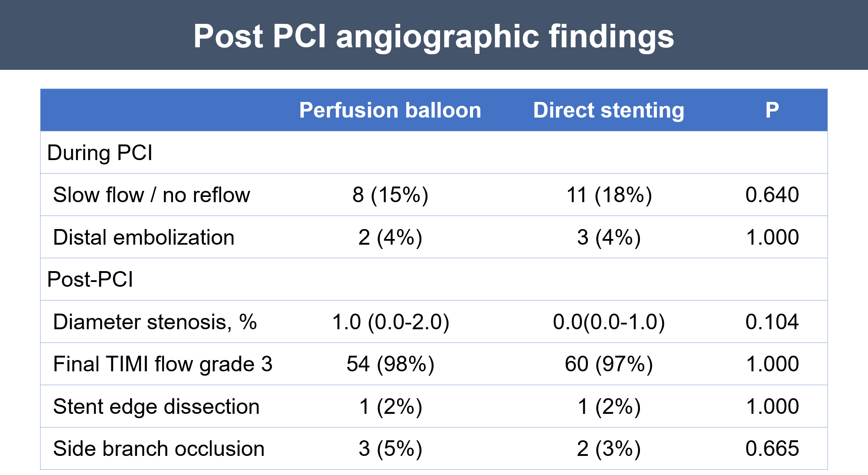Click third row cell under Perfusion balloon
The image size is (868, 475).
(390, 237)
